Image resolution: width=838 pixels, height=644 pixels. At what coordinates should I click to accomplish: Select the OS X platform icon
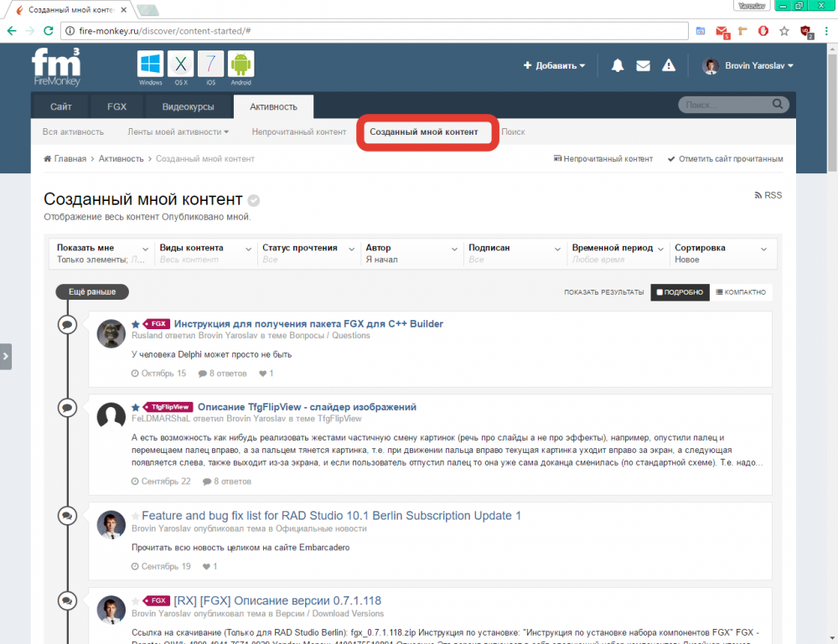tap(181, 64)
